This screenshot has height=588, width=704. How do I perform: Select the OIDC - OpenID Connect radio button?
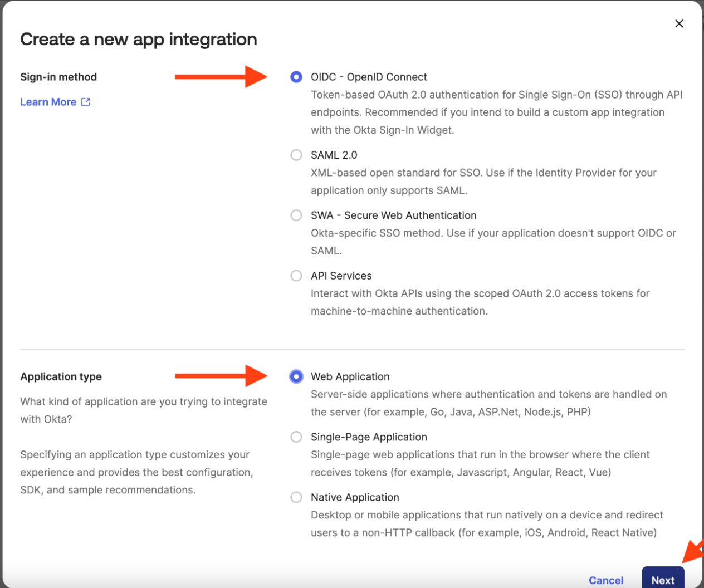point(296,77)
